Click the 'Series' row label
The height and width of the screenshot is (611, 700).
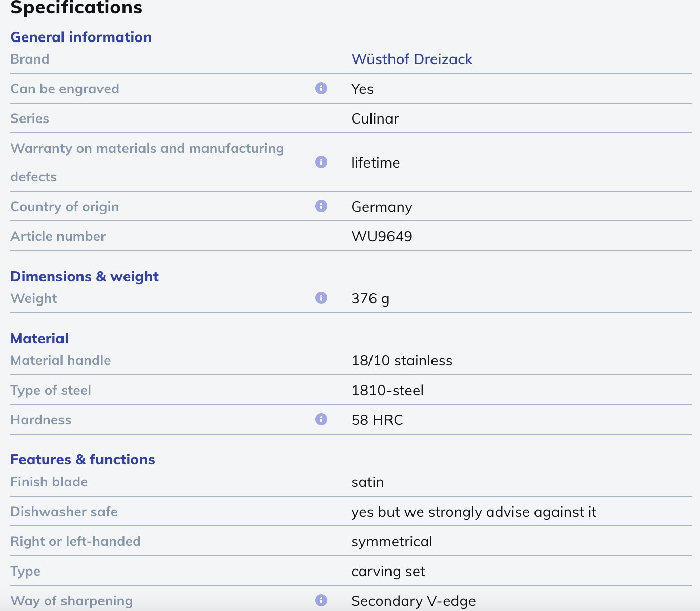coord(30,118)
